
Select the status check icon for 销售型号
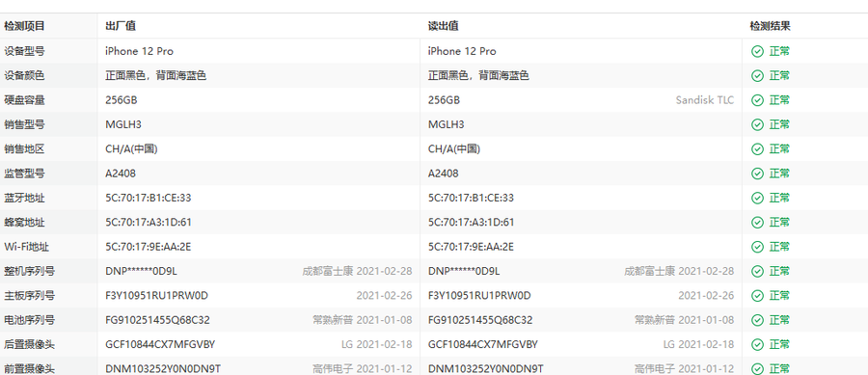(x=757, y=124)
